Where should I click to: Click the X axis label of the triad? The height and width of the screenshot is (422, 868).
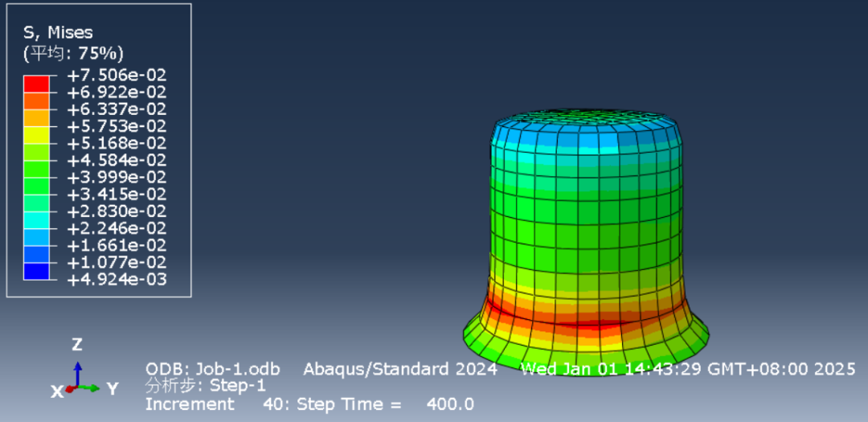57,391
